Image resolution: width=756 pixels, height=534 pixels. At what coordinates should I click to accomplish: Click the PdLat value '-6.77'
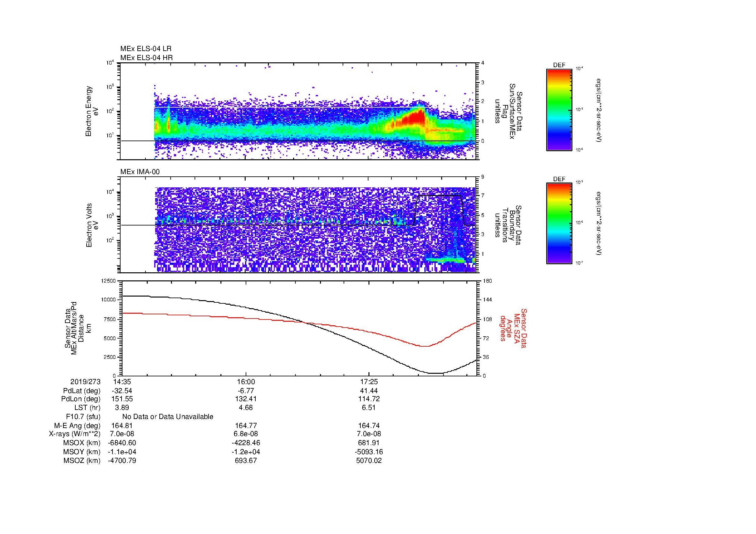246,391
